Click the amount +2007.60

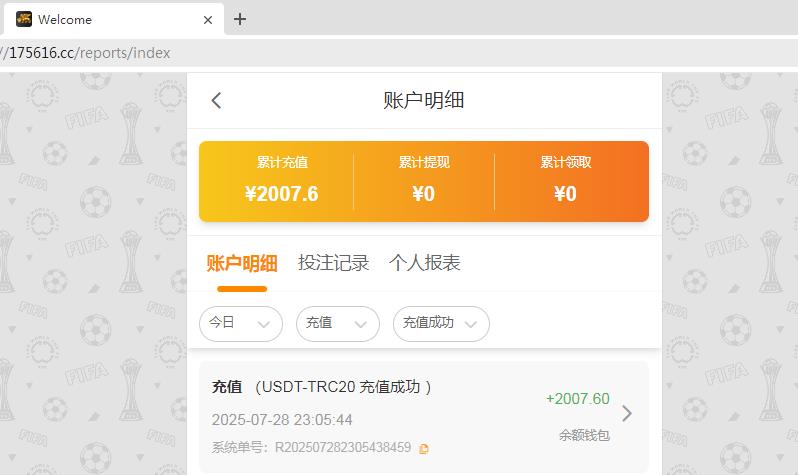[578, 399]
